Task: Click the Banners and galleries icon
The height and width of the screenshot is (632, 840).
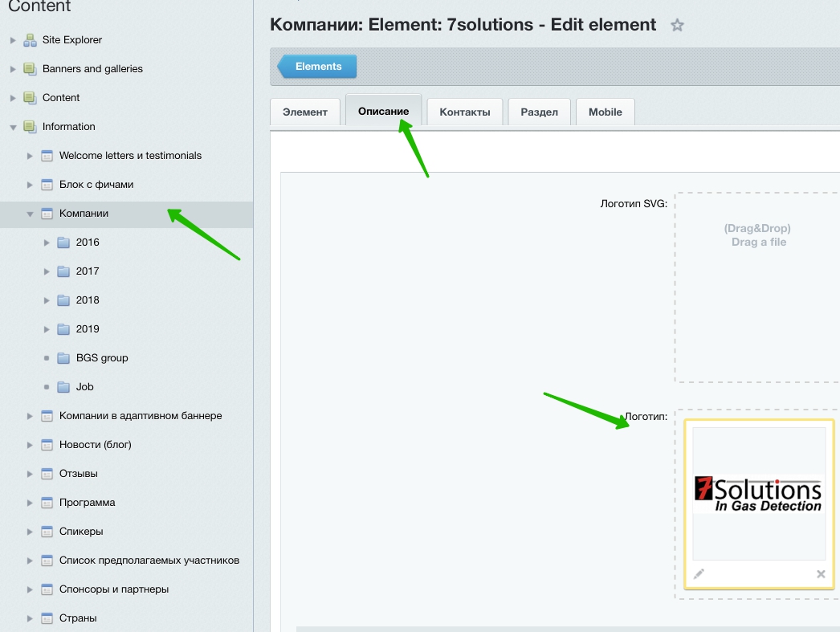Action: pyautogui.click(x=30, y=69)
